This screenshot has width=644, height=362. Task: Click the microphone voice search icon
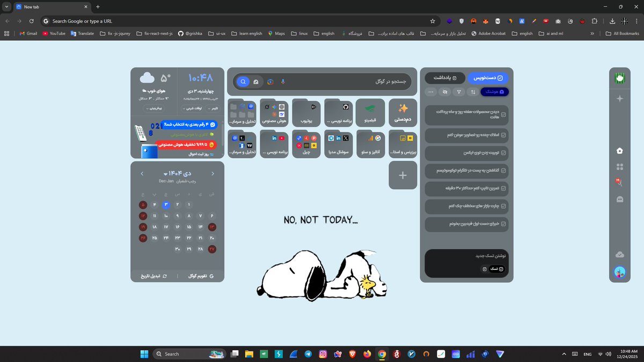[x=283, y=82]
